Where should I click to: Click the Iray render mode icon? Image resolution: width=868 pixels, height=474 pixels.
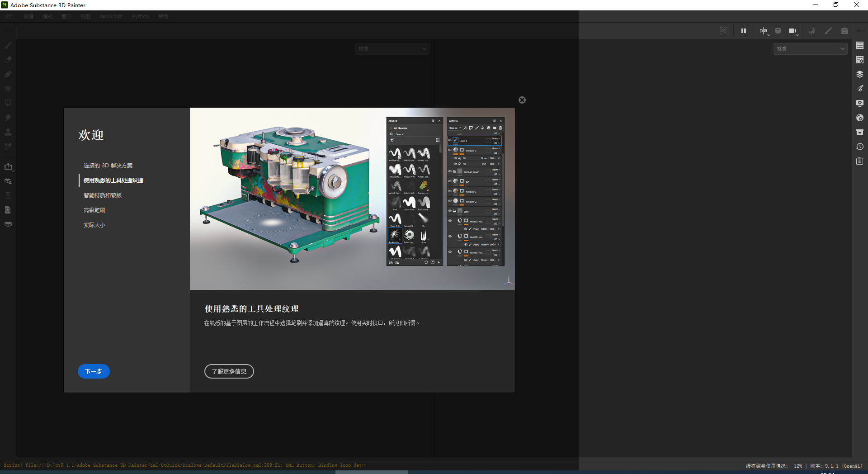coord(812,31)
